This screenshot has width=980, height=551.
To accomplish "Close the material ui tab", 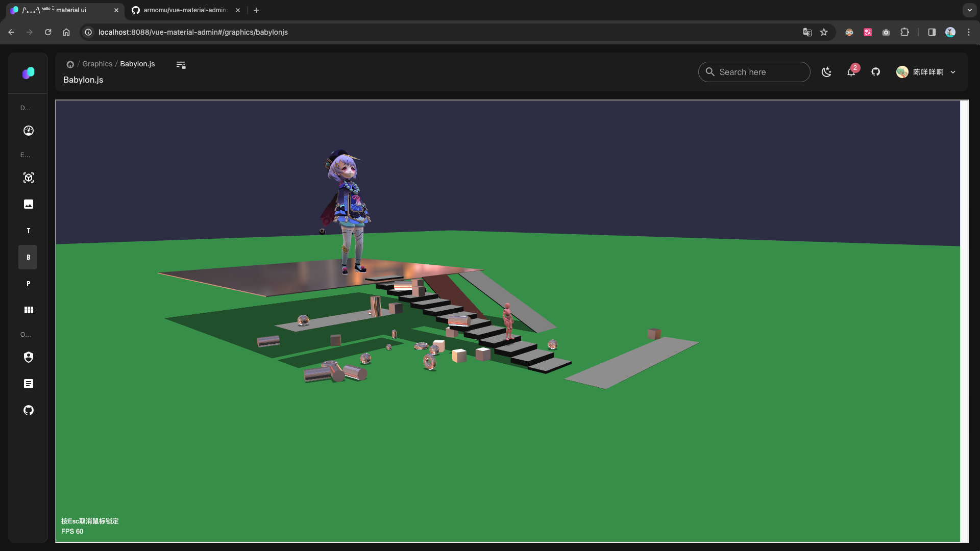I will pos(116,10).
